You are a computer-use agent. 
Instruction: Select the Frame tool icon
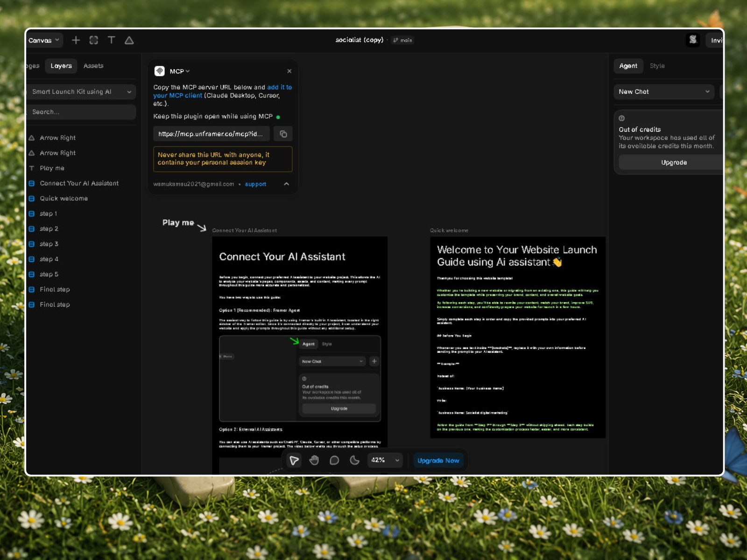94,40
